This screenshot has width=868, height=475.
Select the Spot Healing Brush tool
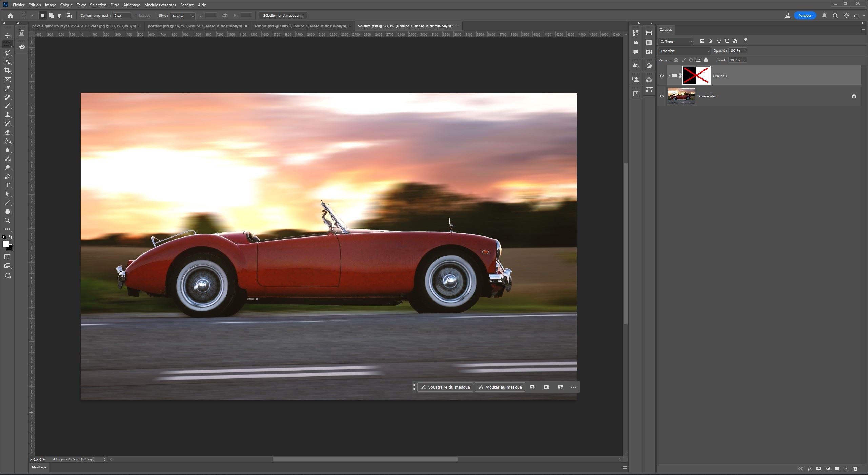(x=7, y=97)
